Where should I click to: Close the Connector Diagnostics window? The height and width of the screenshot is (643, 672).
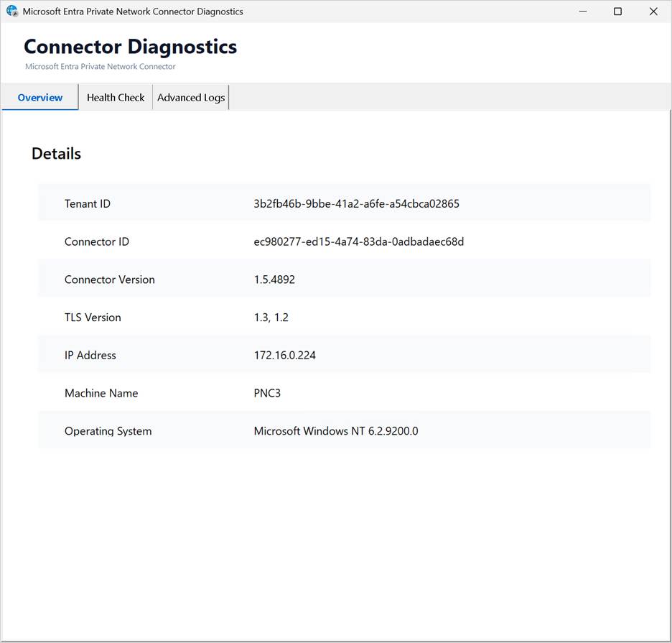coord(653,11)
